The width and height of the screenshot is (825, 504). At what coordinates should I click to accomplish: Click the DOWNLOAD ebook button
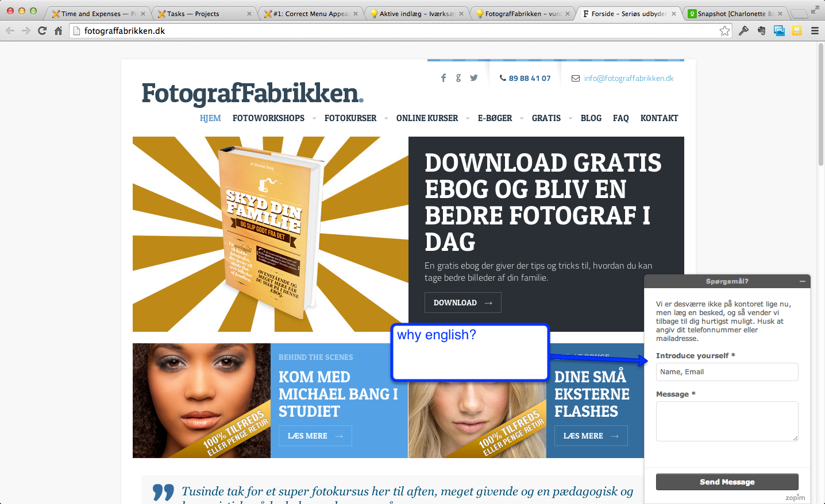(x=463, y=303)
